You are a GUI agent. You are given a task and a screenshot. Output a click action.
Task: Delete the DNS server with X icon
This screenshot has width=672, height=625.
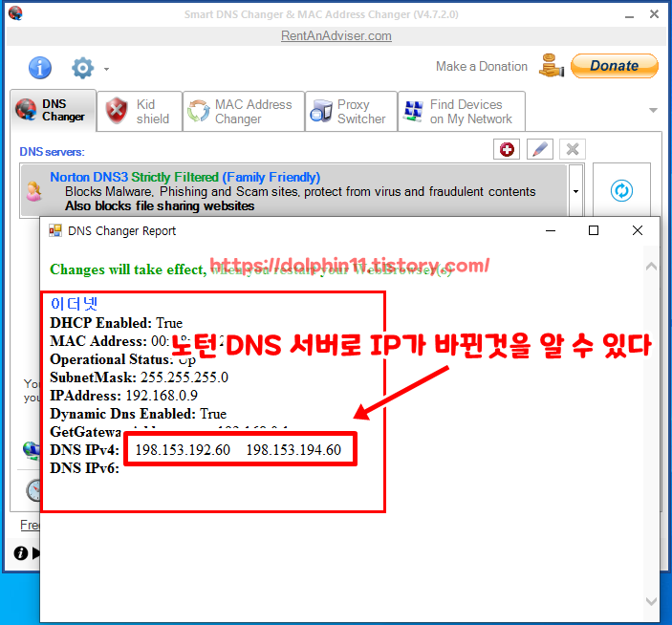[x=573, y=149]
